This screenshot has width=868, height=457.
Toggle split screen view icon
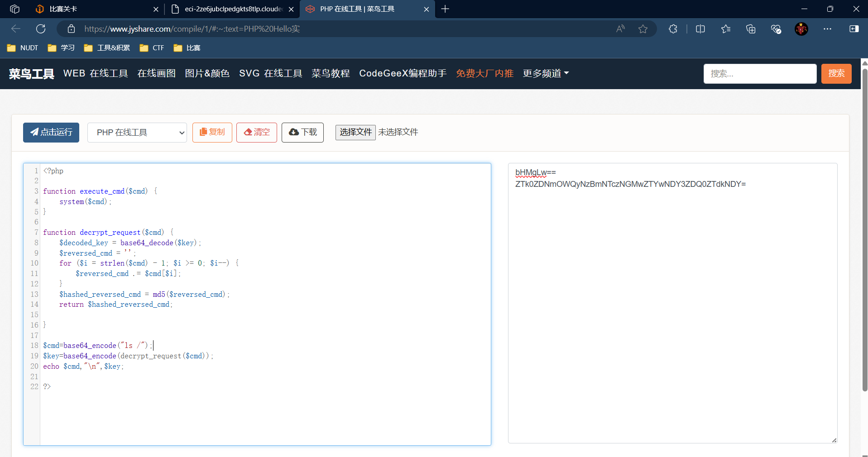tap(700, 29)
